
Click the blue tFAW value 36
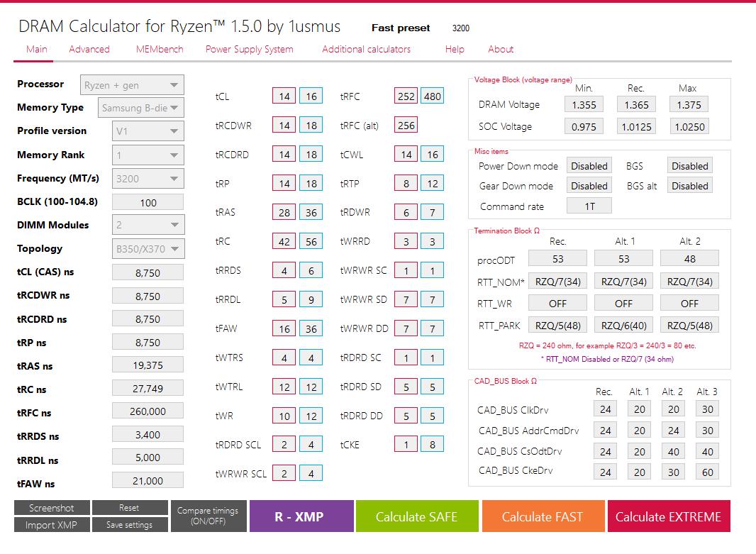click(x=311, y=329)
